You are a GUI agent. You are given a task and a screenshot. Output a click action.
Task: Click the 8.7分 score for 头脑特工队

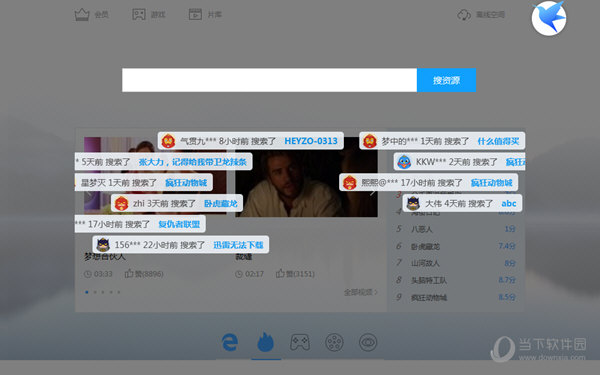click(507, 280)
